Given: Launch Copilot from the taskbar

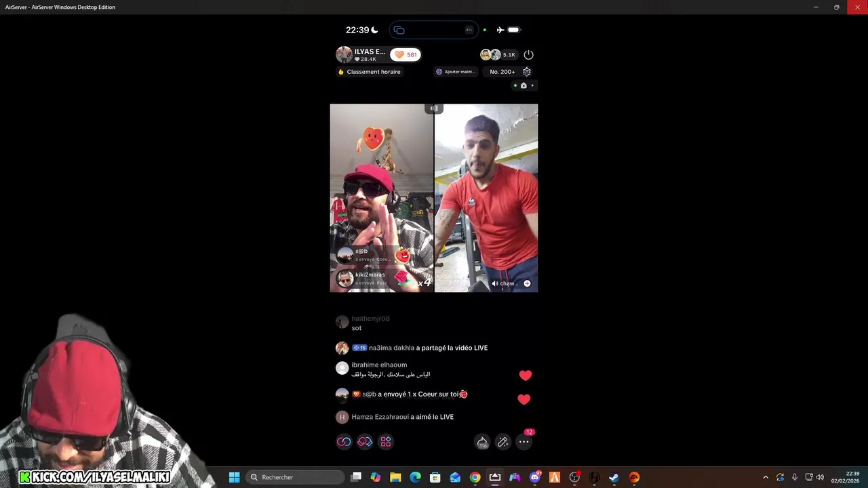Looking at the screenshot, I should [376, 477].
